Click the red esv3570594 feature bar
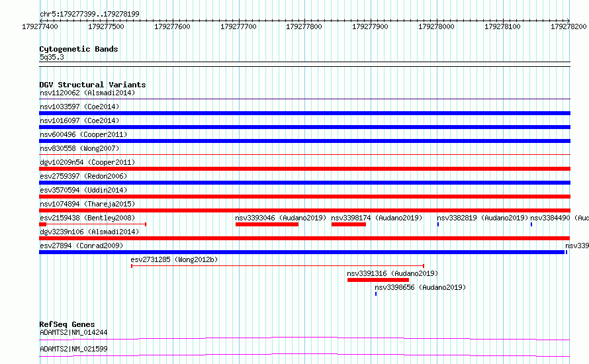Screen dimensions: 589x364 (x=304, y=197)
